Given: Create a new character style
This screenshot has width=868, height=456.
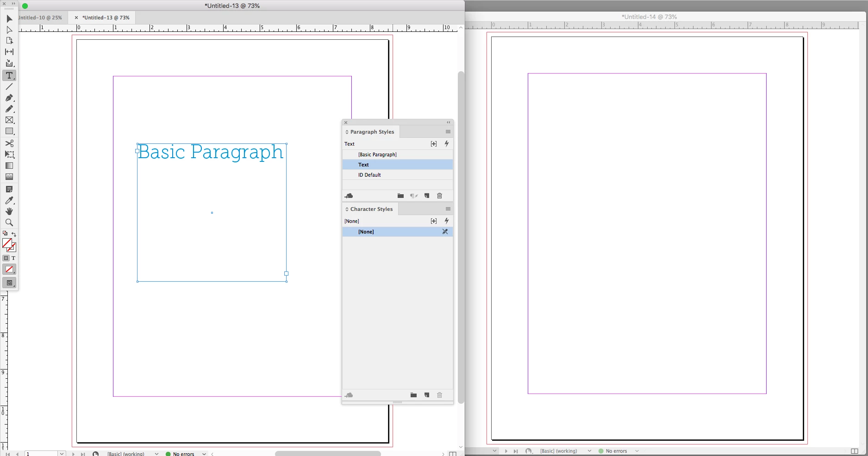Looking at the screenshot, I should [x=427, y=395].
